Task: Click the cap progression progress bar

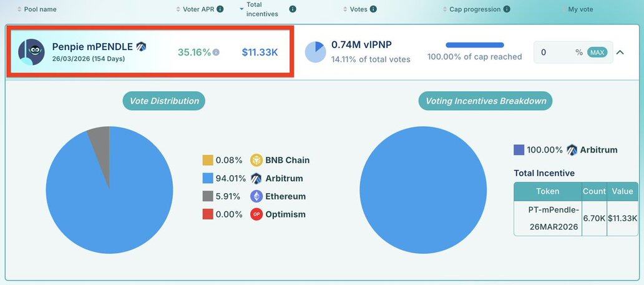Action: point(474,45)
